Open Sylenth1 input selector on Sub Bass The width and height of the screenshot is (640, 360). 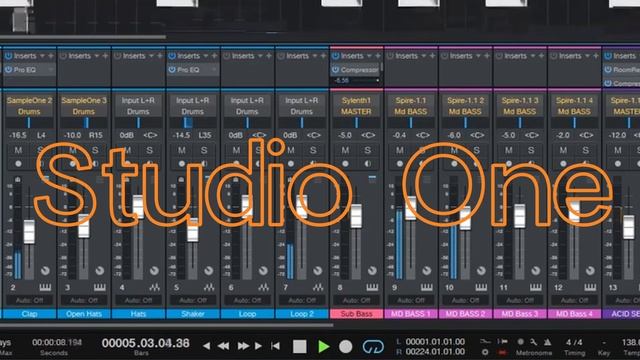[x=356, y=100]
